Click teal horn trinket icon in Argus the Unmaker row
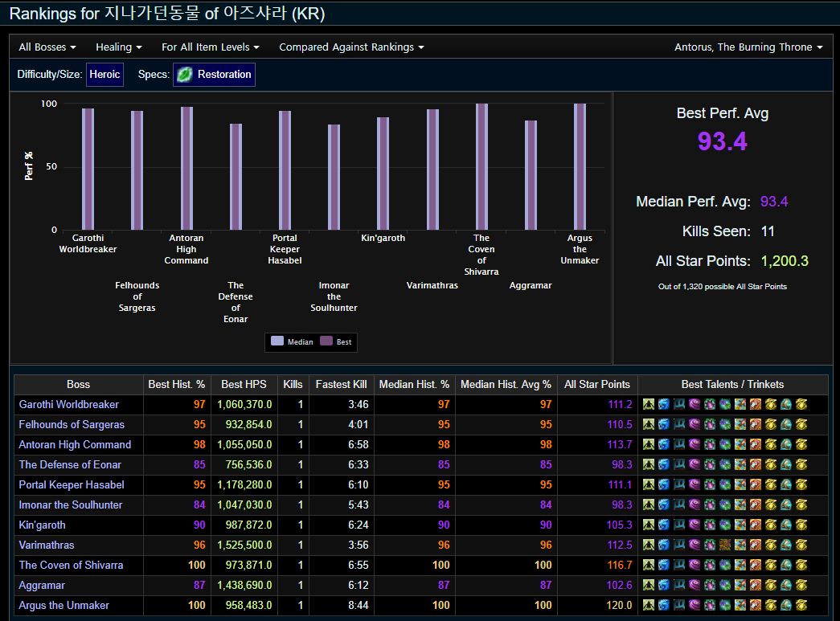The height and width of the screenshot is (621, 840). pos(786,605)
